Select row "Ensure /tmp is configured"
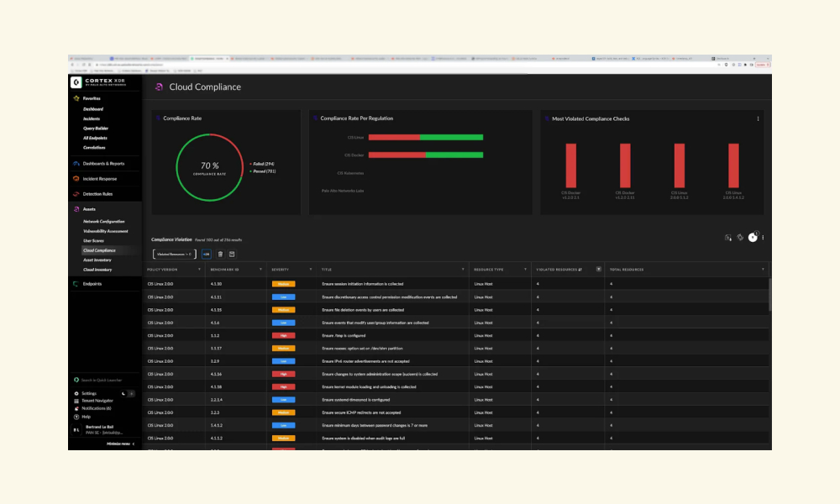The image size is (840, 504). click(456, 335)
